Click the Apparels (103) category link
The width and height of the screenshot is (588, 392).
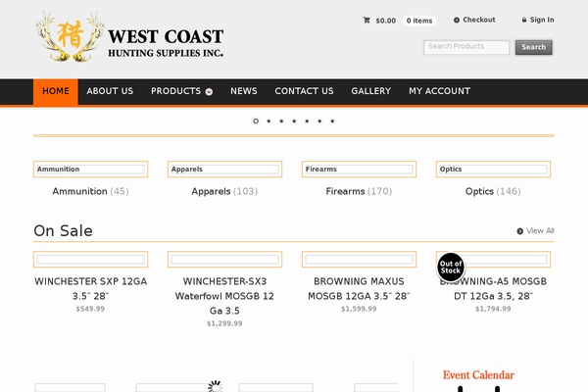point(224,191)
